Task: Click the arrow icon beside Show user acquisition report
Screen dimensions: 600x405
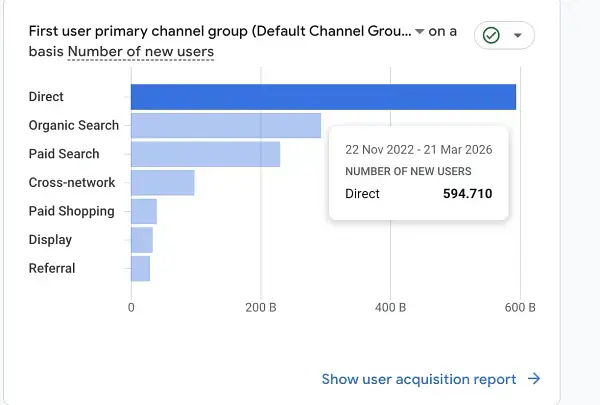Action: pyautogui.click(x=534, y=379)
